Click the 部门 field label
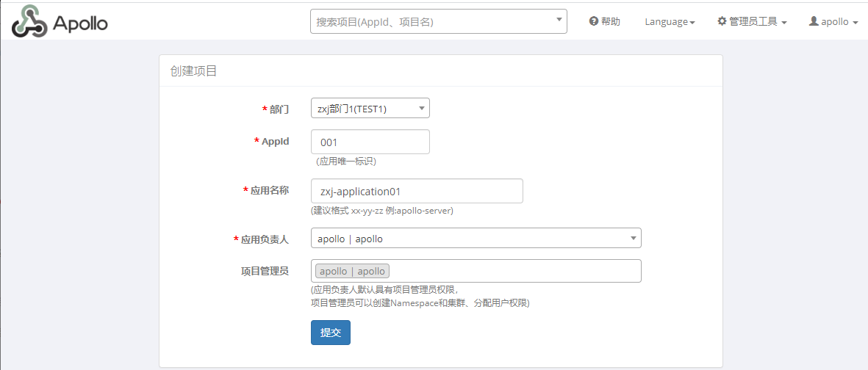The image size is (868, 370). (x=279, y=109)
